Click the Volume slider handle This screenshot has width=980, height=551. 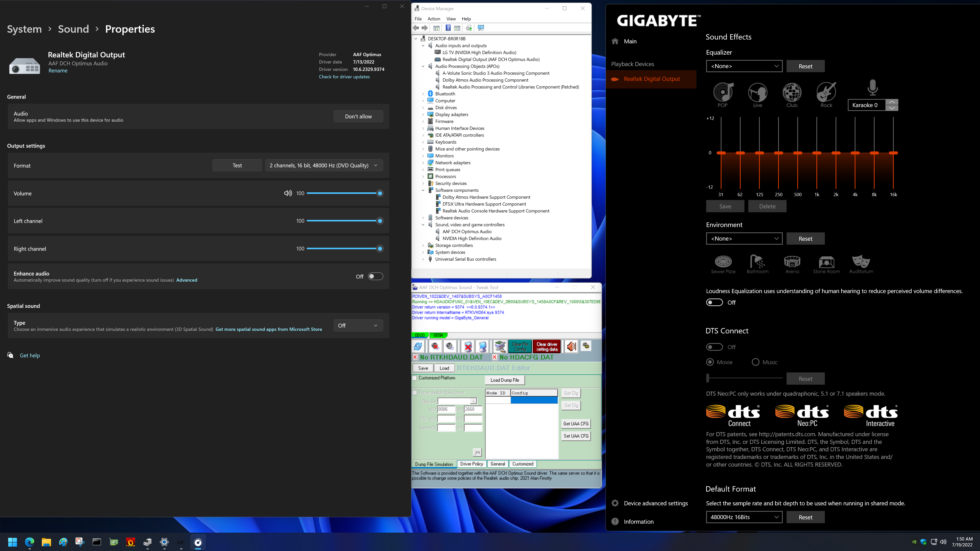pos(380,193)
